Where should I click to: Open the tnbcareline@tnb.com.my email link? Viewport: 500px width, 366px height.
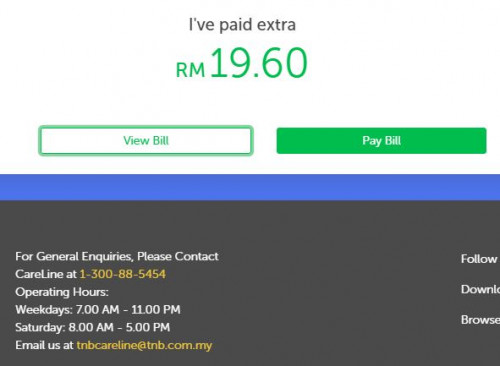[x=144, y=345]
